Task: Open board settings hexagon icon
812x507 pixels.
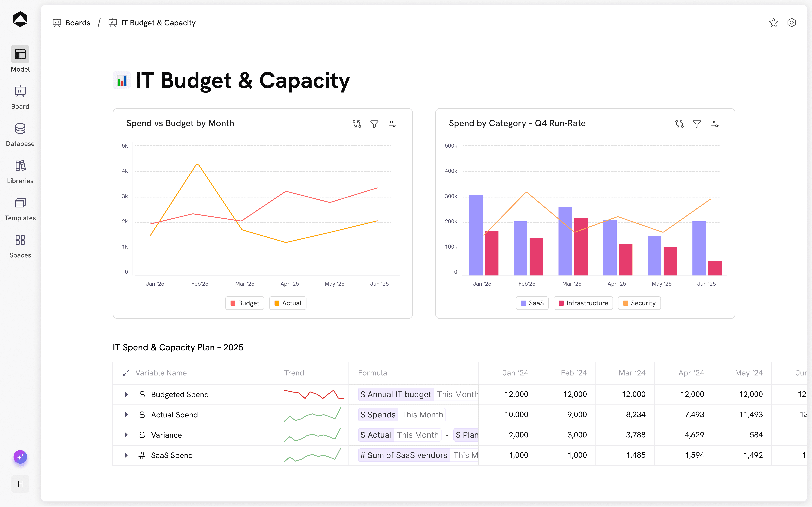Action: point(792,23)
